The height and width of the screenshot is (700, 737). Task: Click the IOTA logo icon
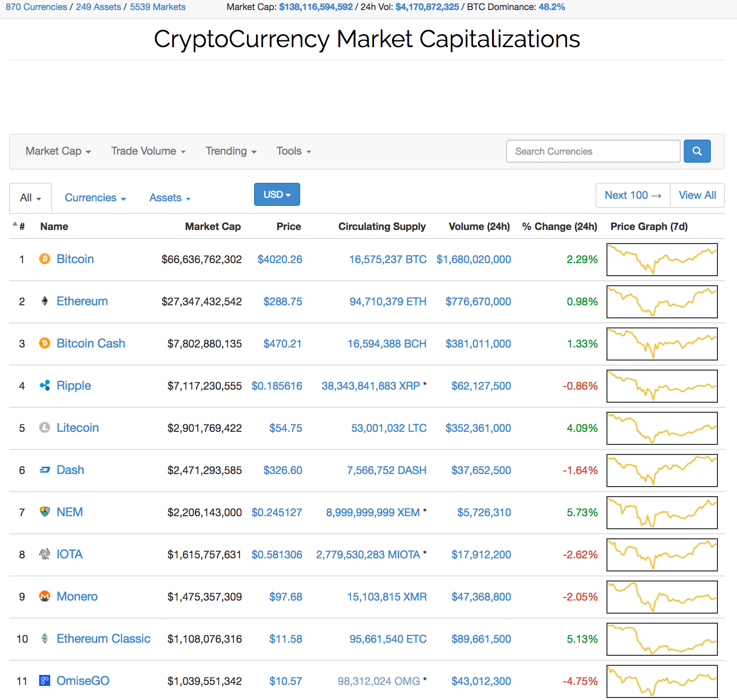[45, 554]
